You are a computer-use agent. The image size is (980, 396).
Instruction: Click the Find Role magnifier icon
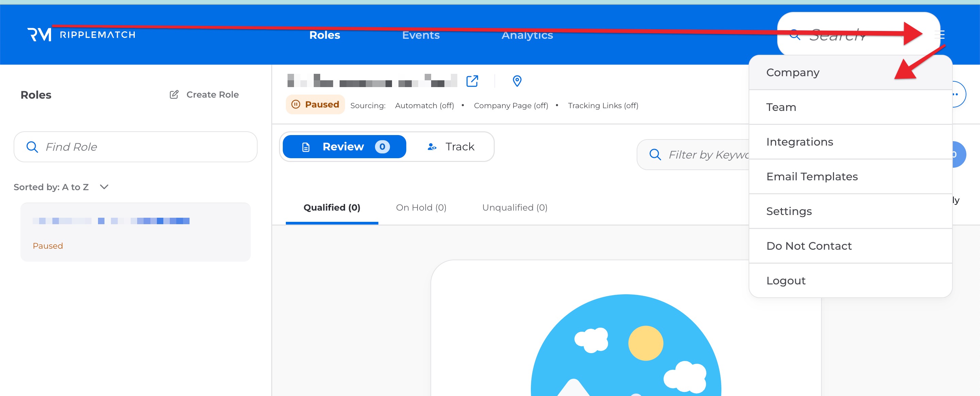[x=32, y=147]
